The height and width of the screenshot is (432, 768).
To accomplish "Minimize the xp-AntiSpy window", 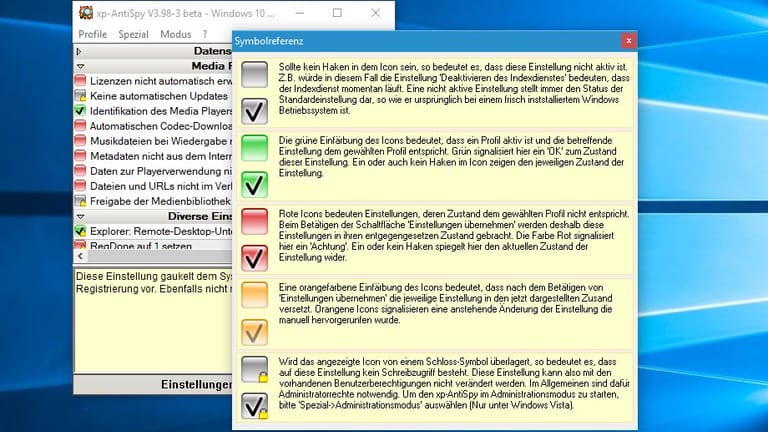I will [300, 13].
